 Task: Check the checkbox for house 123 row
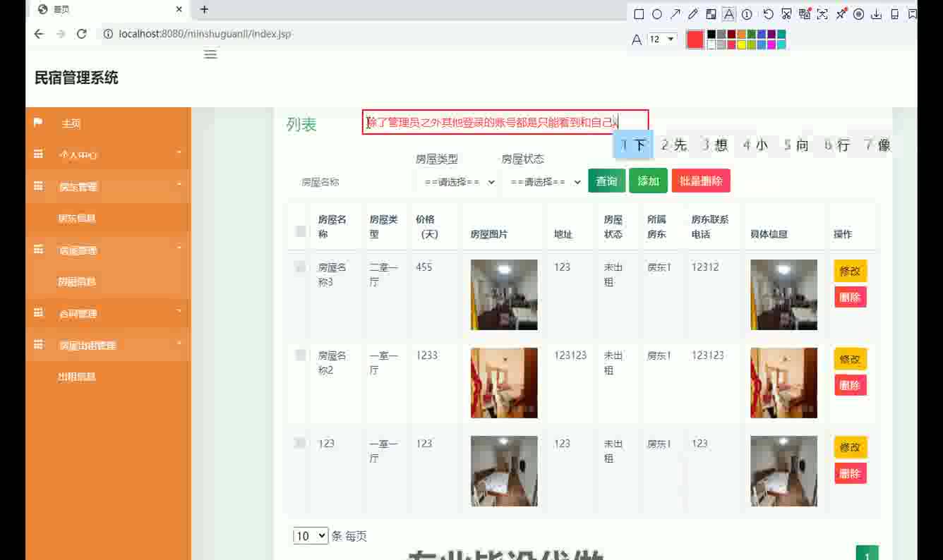[301, 443]
